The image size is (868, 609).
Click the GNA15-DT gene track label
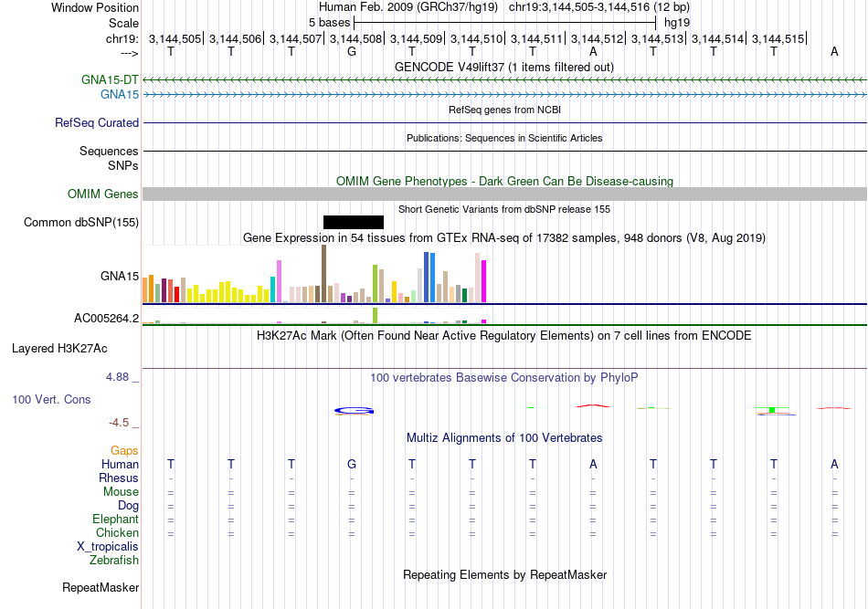click(x=110, y=79)
